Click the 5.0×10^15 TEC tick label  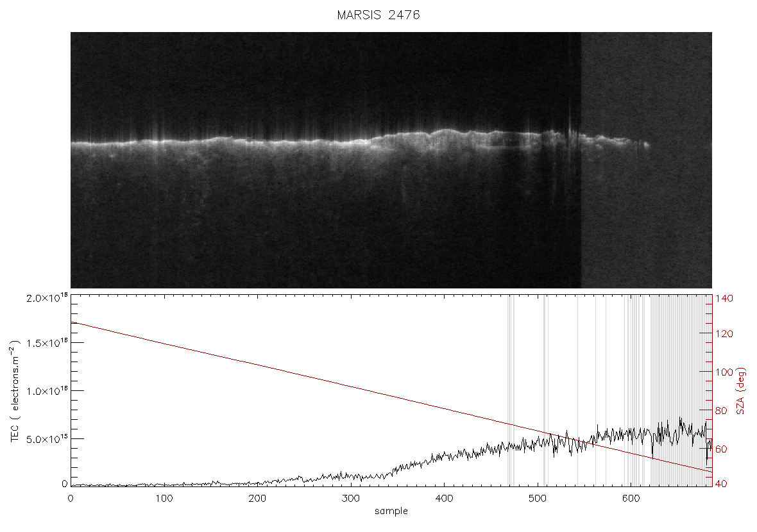[x=47, y=439]
